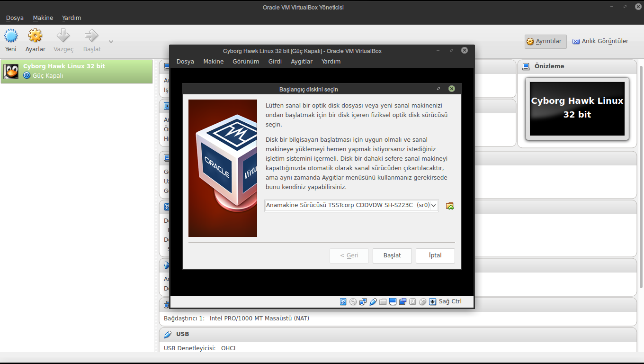The image size is (644, 364).
Task: Open Dosya menu in the VM window
Action: coord(185,62)
